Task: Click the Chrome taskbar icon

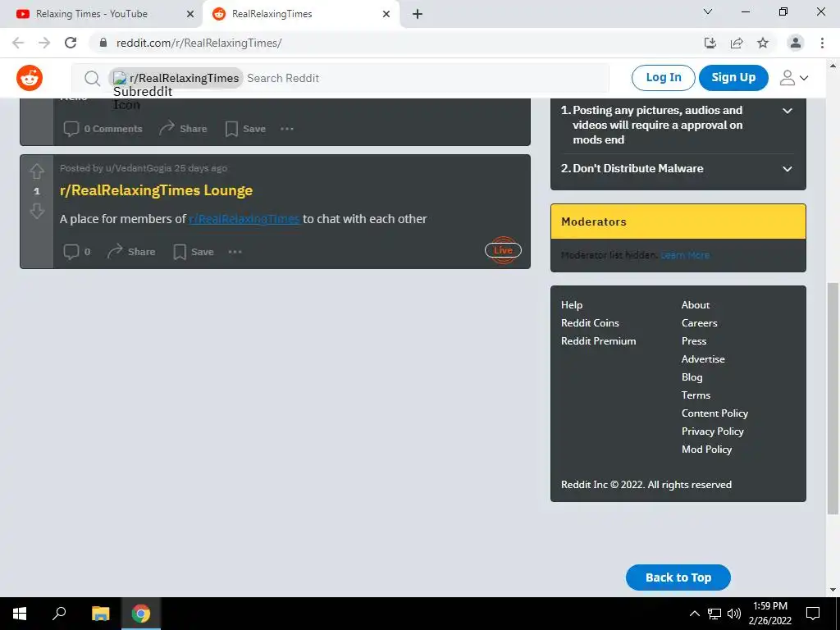Action: [x=141, y=614]
